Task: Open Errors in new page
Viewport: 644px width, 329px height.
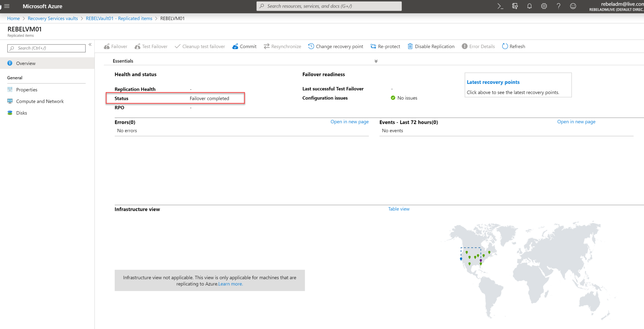Action: [349, 122]
